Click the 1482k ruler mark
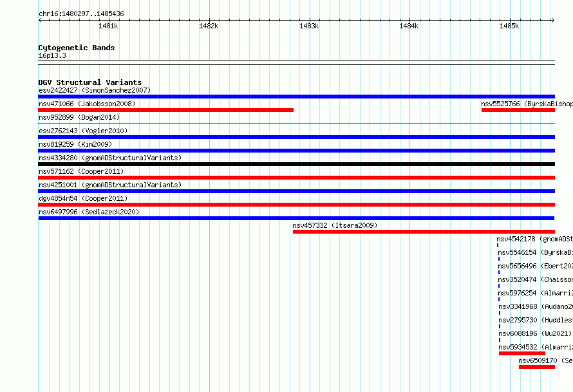 point(209,26)
